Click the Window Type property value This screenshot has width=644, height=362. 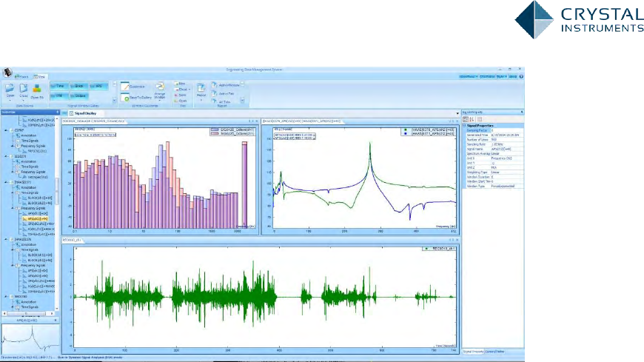pyautogui.click(x=507, y=186)
